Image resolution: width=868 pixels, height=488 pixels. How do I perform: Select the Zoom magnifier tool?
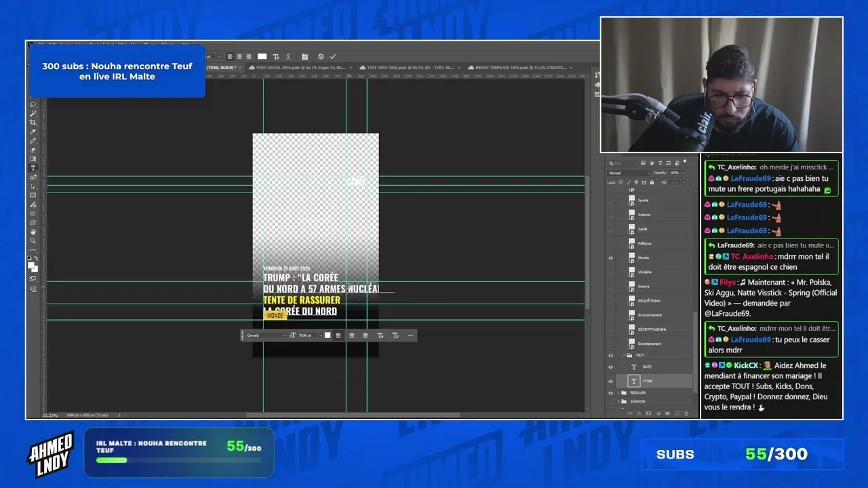coord(33,241)
